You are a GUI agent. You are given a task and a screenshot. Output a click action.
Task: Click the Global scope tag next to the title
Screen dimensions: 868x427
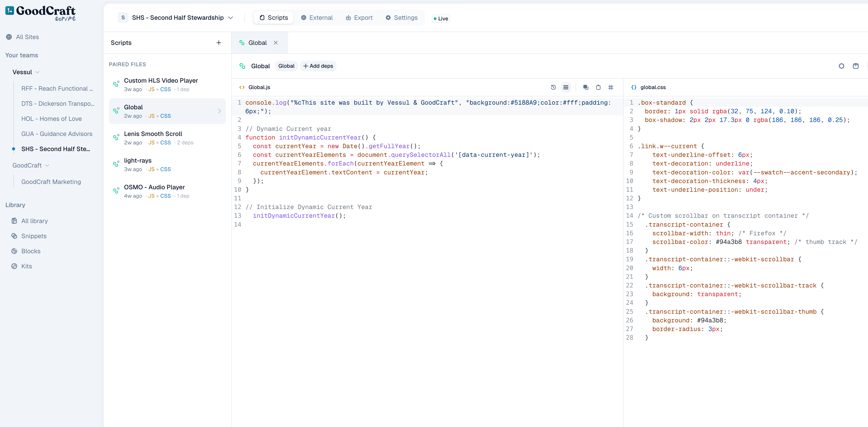click(286, 66)
